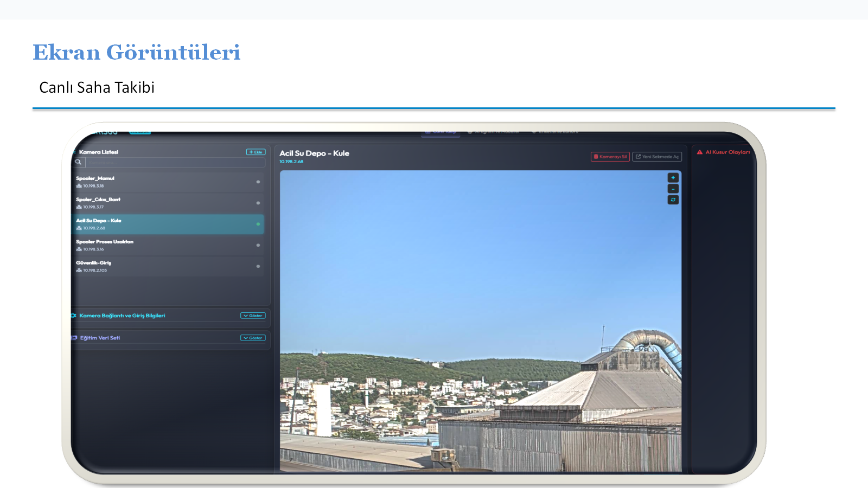Focus the camera search input field
The height and width of the screenshot is (488, 868).
click(x=175, y=162)
